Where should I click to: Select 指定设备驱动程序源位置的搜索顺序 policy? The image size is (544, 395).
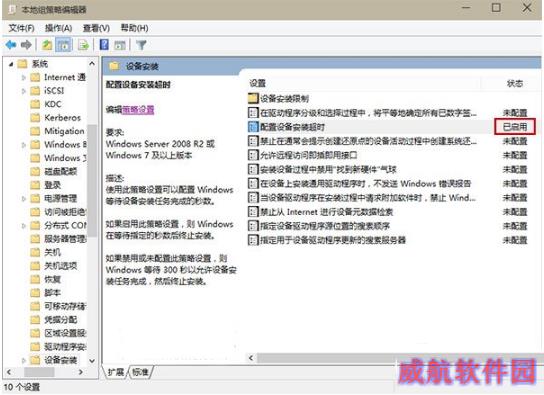click(x=388, y=226)
